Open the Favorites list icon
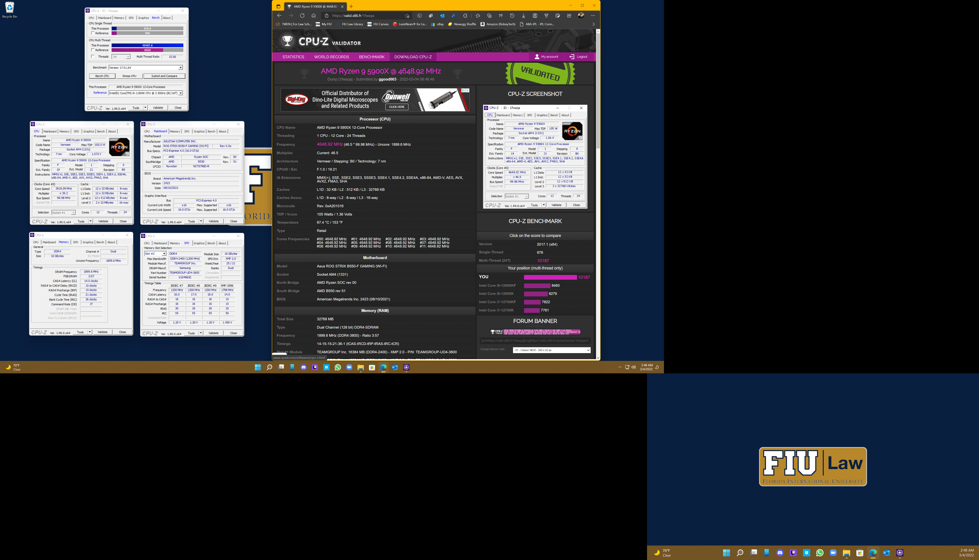The height and width of the screenshot is (560, 979). pos(478,16)
